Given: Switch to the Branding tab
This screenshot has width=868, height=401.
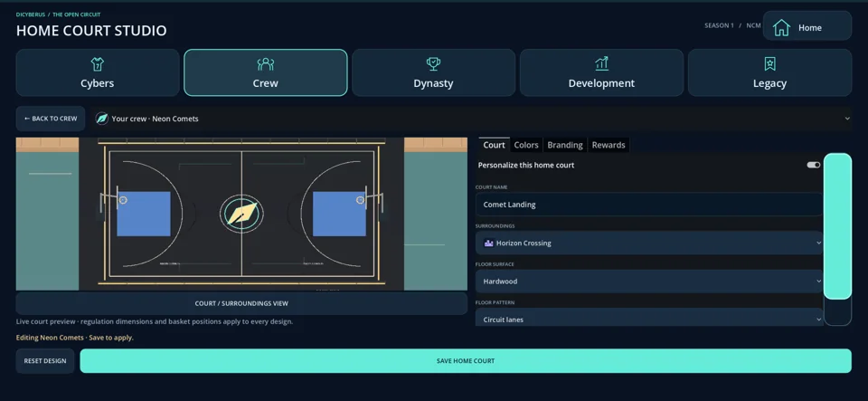Looking at the screenshot, I should (x=564, y=145).
